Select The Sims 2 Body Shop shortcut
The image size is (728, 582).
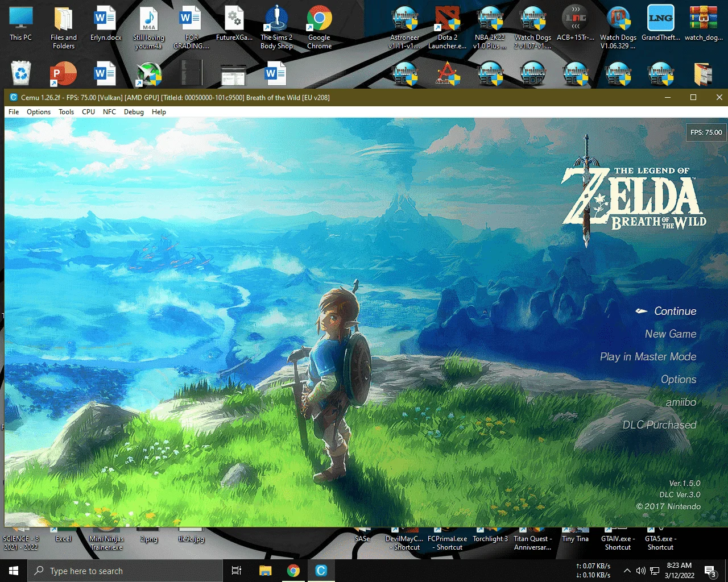(x=276, y=27)
